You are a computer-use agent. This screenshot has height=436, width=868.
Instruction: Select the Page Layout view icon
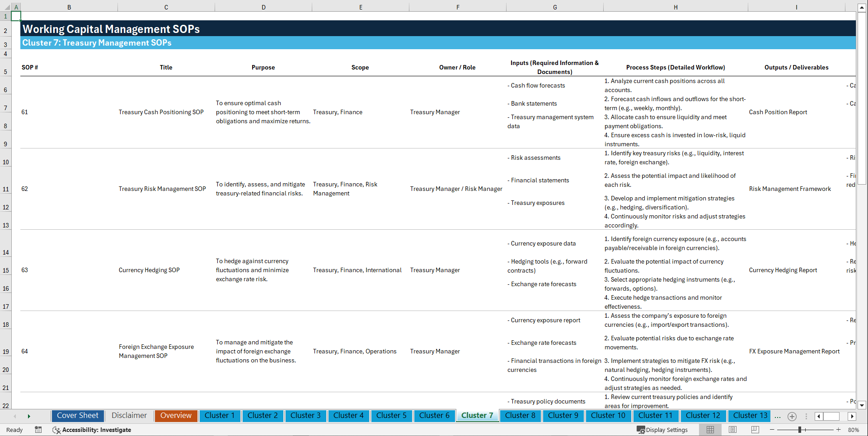[x=732, y=430]
